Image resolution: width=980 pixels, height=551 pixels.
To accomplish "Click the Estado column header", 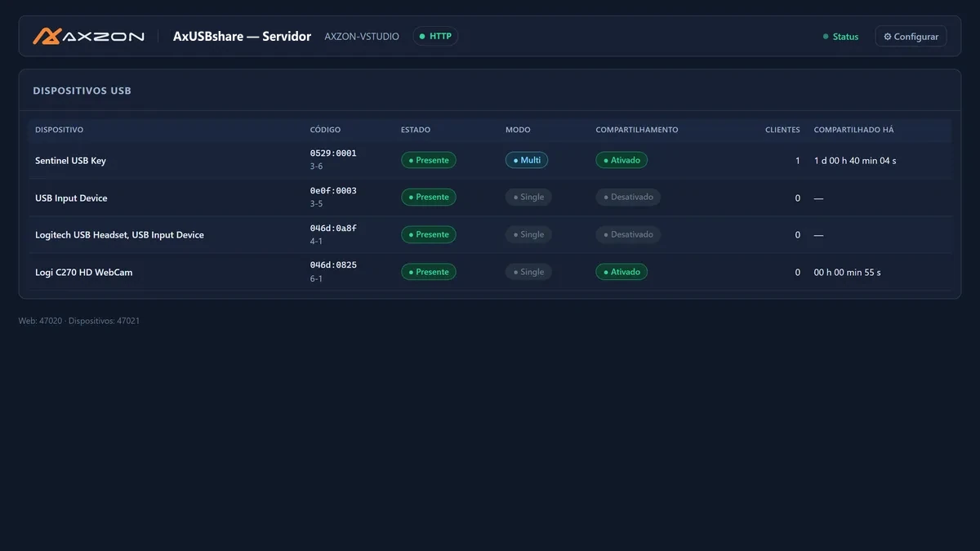I will coord(416,130).
